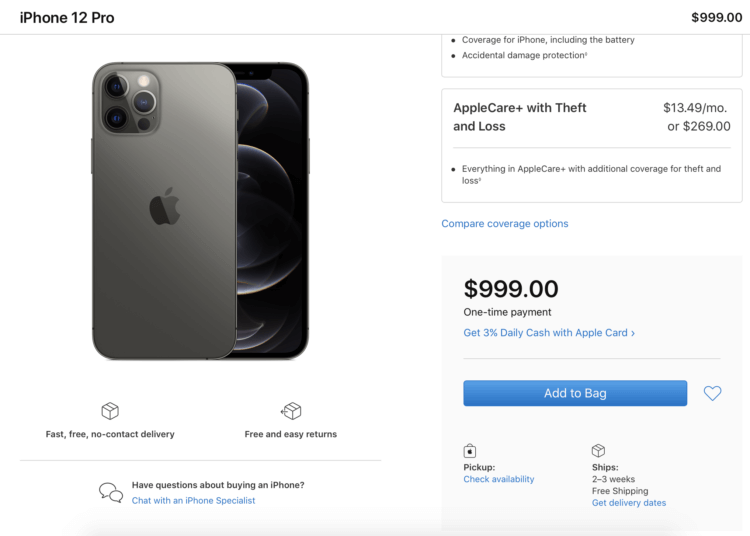Viewport: 750px width, 536px height.
Task: Click the Free and easy returns label
Action: click(x=291, y=434)
